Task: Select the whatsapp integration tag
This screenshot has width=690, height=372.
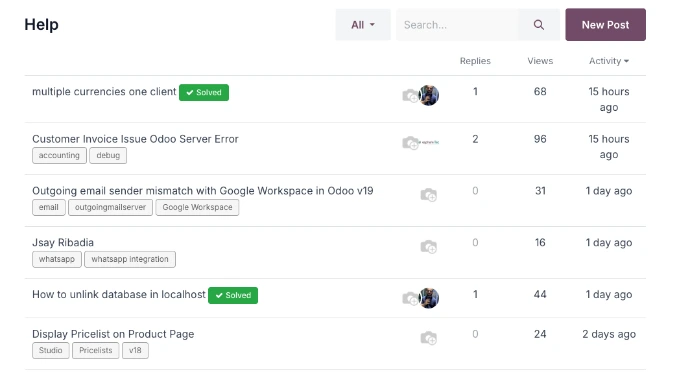Action: 130,259
